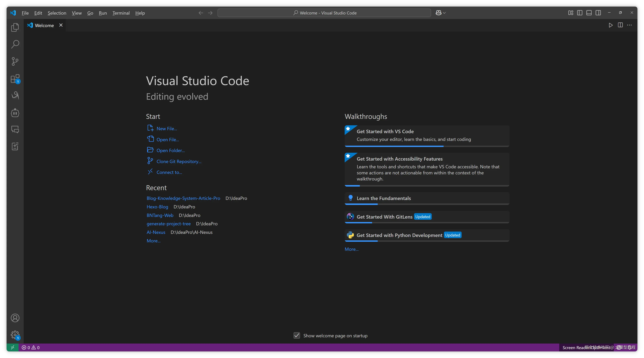Click the Manage gear icon
The image size is (644, 358).
tap(15, 335)
